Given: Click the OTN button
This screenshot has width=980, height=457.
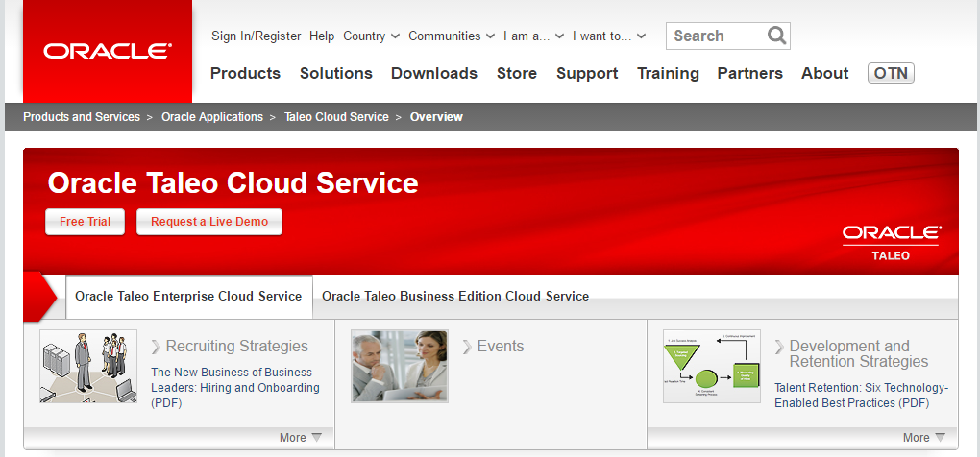Looking at the screenshot, I should [x=891, y=74].
